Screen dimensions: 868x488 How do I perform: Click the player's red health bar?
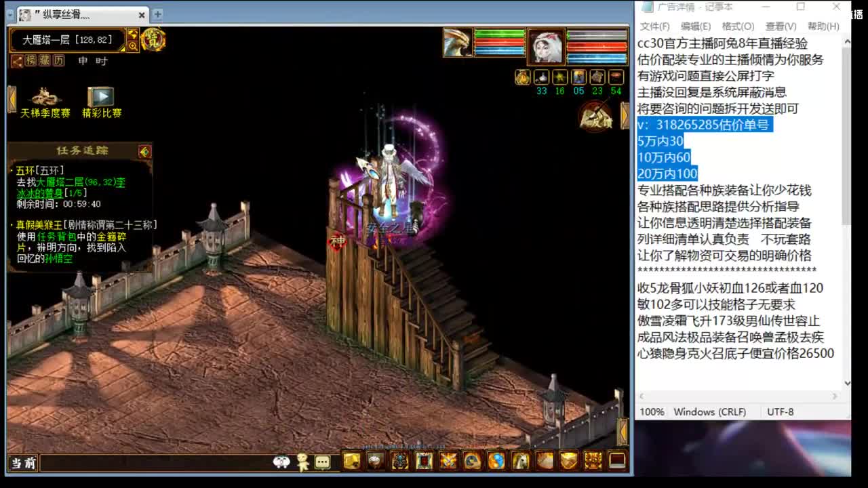coord(597,47)
